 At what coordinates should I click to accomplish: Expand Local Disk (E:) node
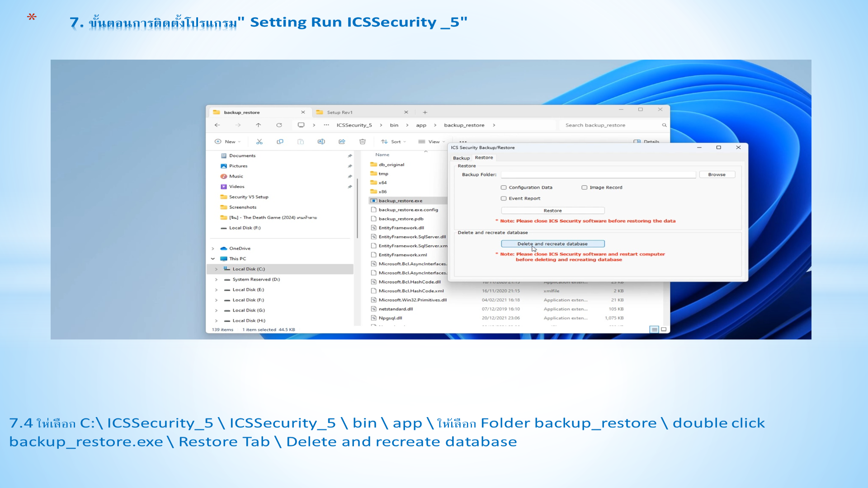(217, 290)
